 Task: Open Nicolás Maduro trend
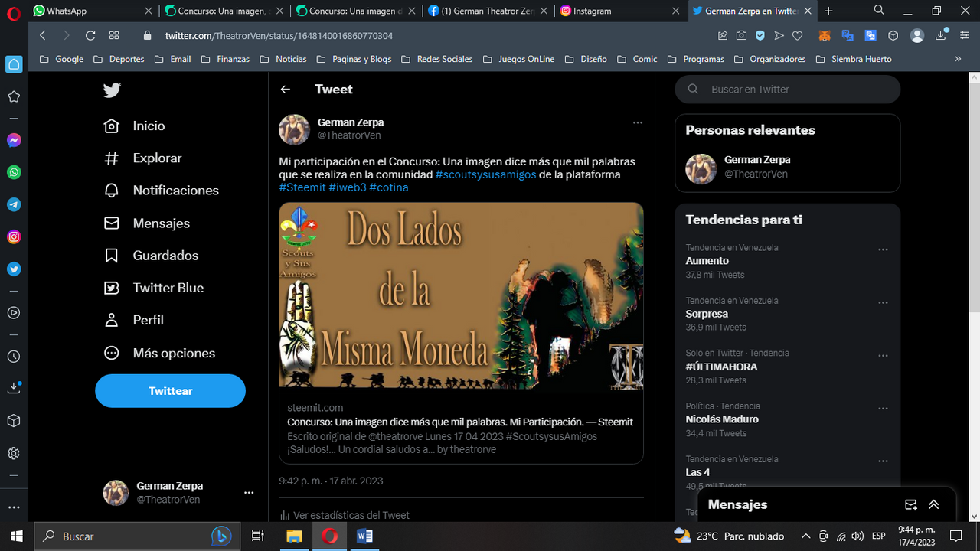click(722, 419)
